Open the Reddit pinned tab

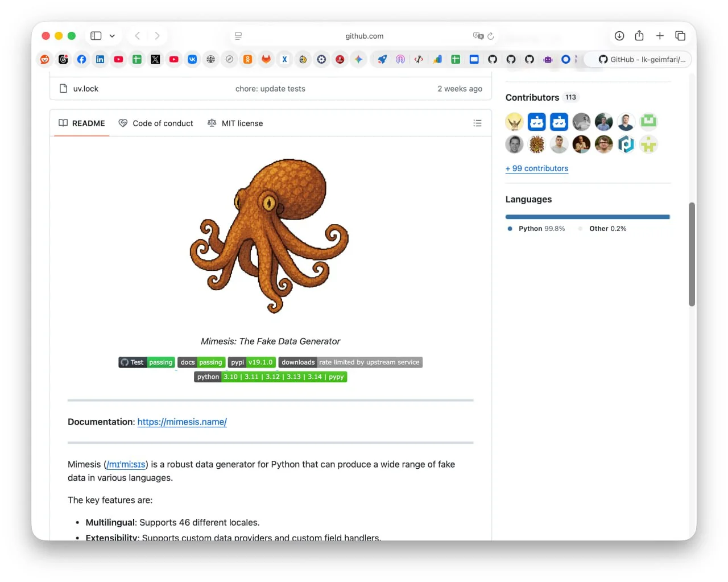tap(45, 59)
